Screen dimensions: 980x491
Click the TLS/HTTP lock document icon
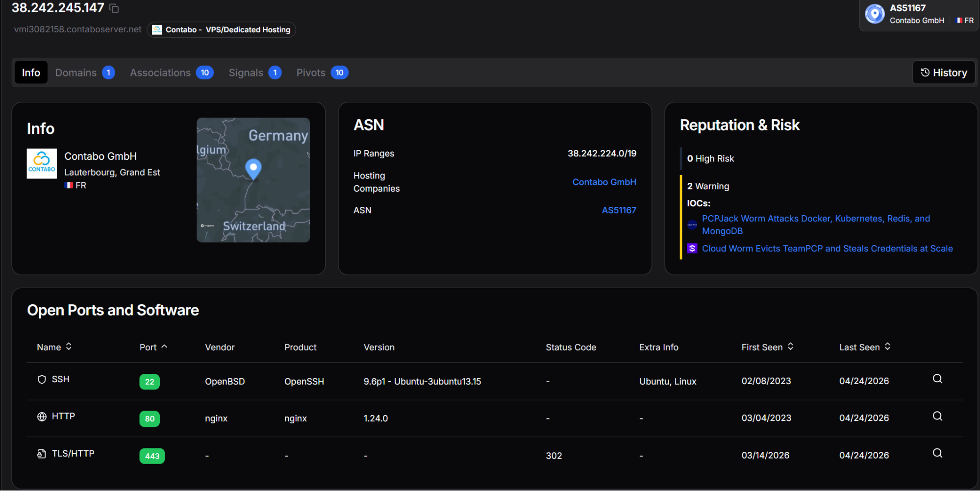pos(42,454)
